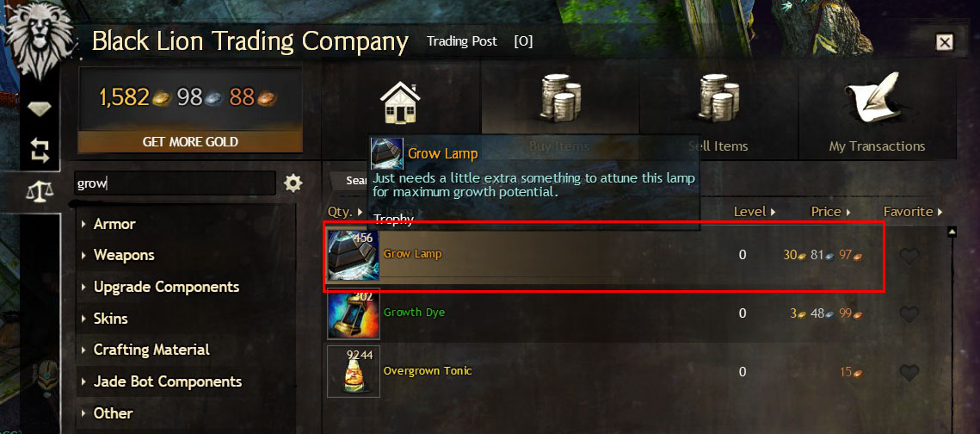Click the Growth Dye item icon

click(353, 313)
